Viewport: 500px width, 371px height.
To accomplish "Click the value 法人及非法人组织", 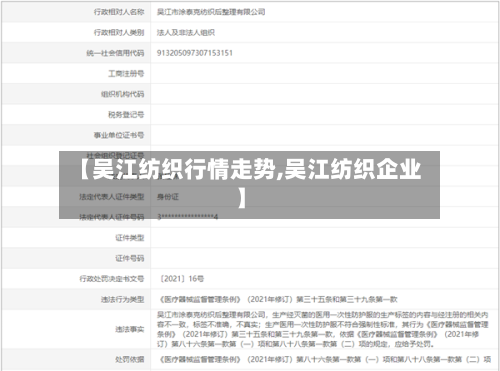I will [186, 32].
